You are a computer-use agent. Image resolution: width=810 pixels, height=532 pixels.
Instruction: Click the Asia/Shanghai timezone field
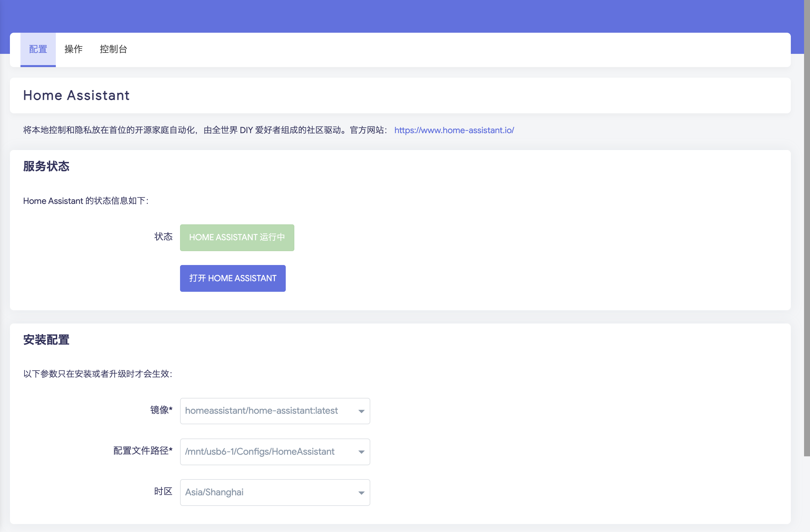tap(275, 493)
